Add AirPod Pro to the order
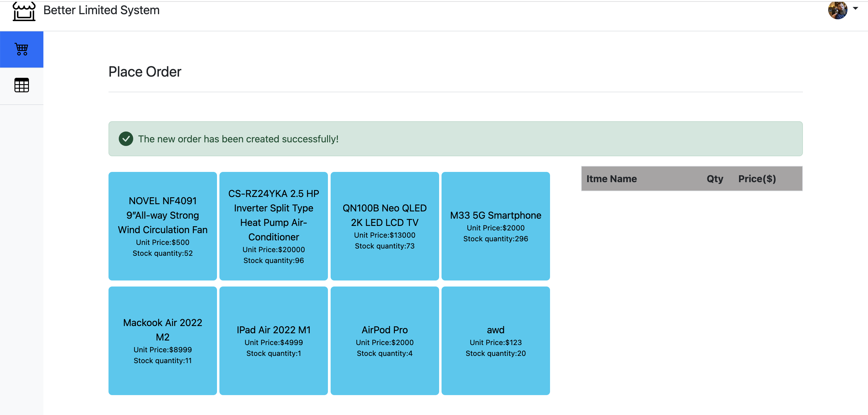Viewport: 868px width, 415px height. [x=385, y=341]
